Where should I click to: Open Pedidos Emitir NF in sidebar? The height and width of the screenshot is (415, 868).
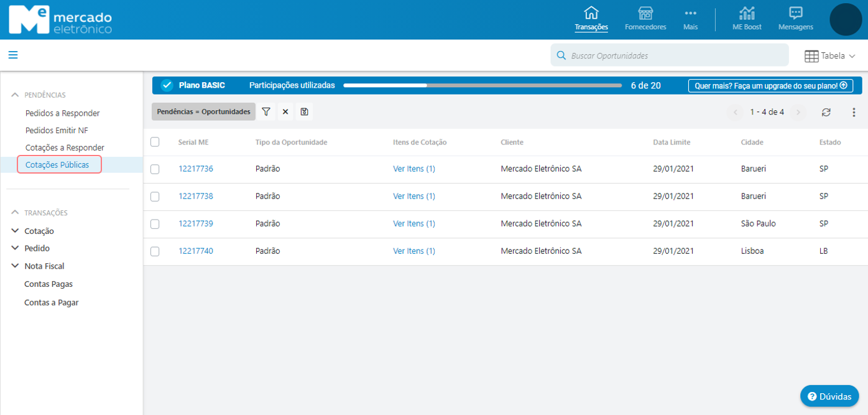[57, 131]
